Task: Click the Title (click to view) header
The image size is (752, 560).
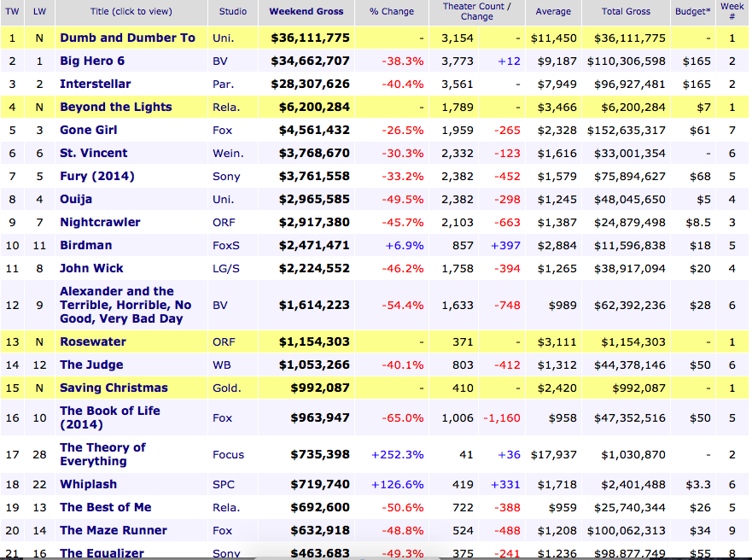Action: click(x=131, y=11)
